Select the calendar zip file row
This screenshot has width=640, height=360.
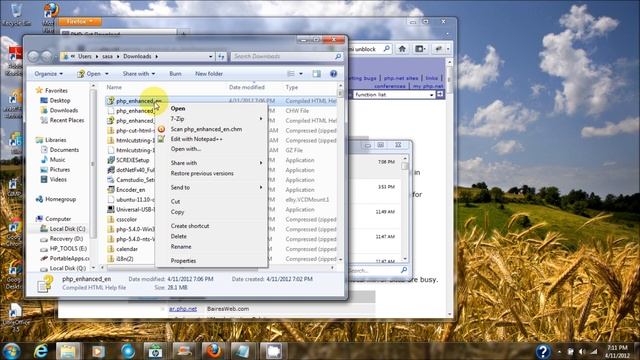[x=127, y=249]
